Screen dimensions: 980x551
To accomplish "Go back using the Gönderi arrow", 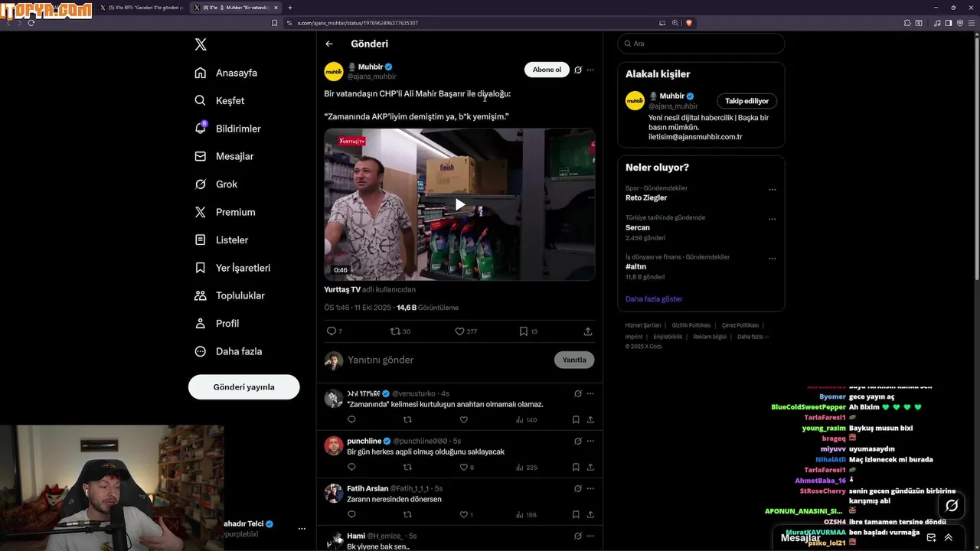I will point(329,44).
